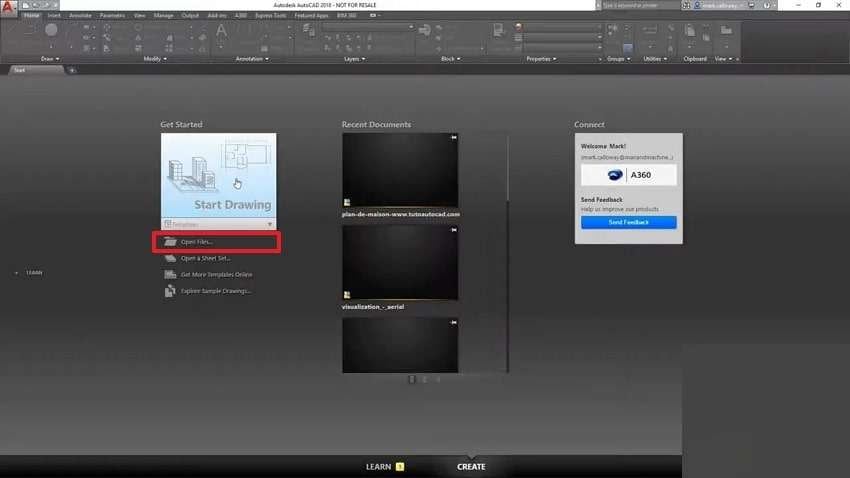
Task: Click Explore Sample Drawings link
Action: pos(216,291)
